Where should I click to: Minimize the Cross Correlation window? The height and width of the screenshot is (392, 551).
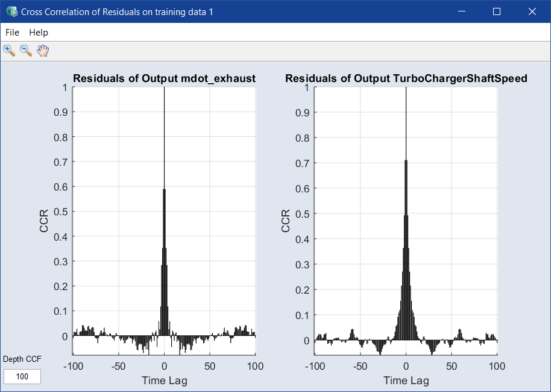462,11
